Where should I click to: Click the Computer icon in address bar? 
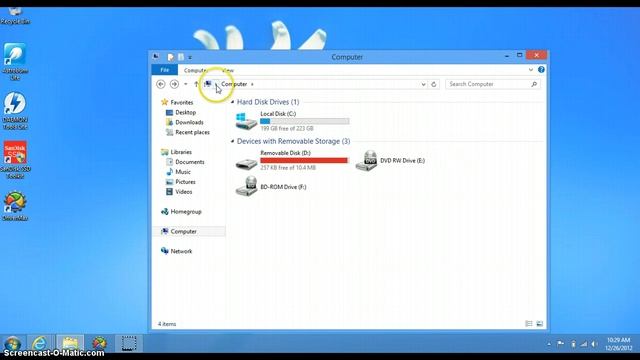point(208,84)
